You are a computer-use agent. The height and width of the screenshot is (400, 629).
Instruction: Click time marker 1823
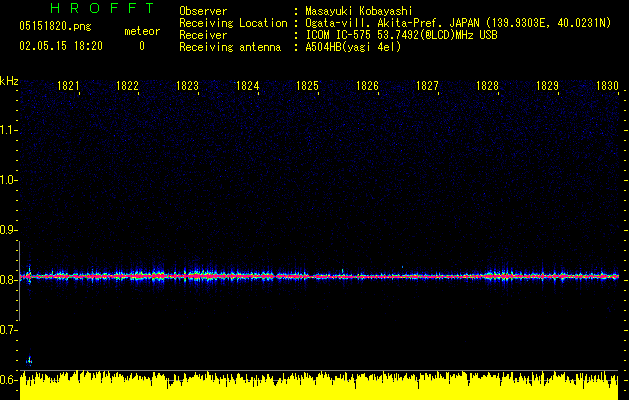pyautogui.click(x=187, y=86)
